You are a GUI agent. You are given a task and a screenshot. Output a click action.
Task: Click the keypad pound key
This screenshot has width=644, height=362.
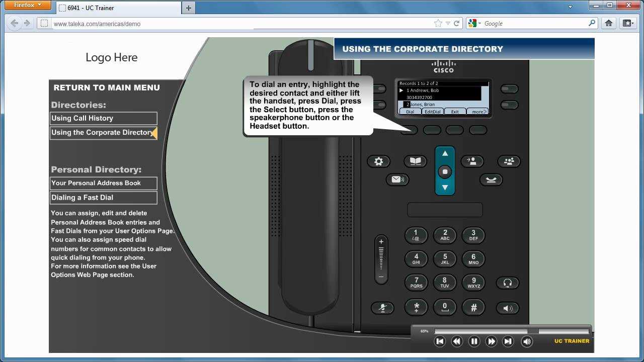(473, 307)
